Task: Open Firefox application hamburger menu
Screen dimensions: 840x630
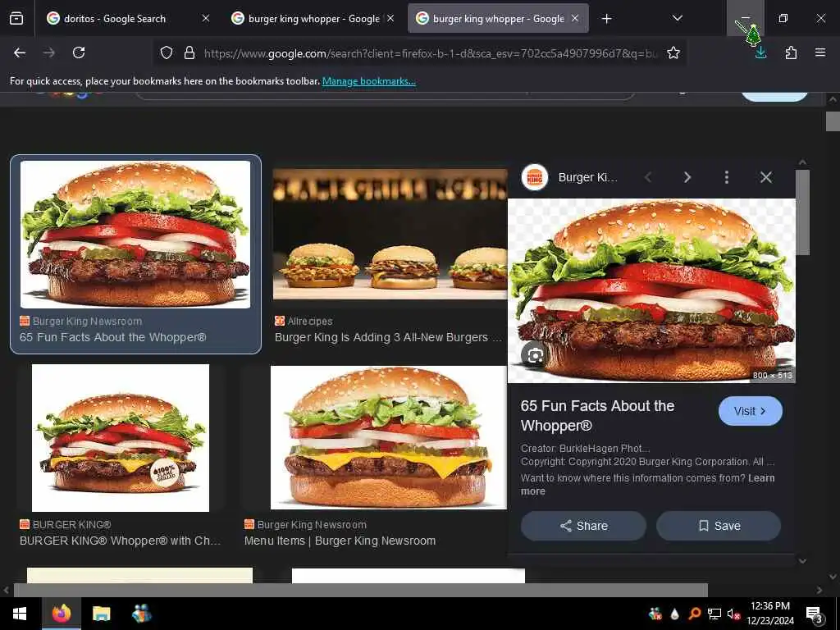Action: 820,52
